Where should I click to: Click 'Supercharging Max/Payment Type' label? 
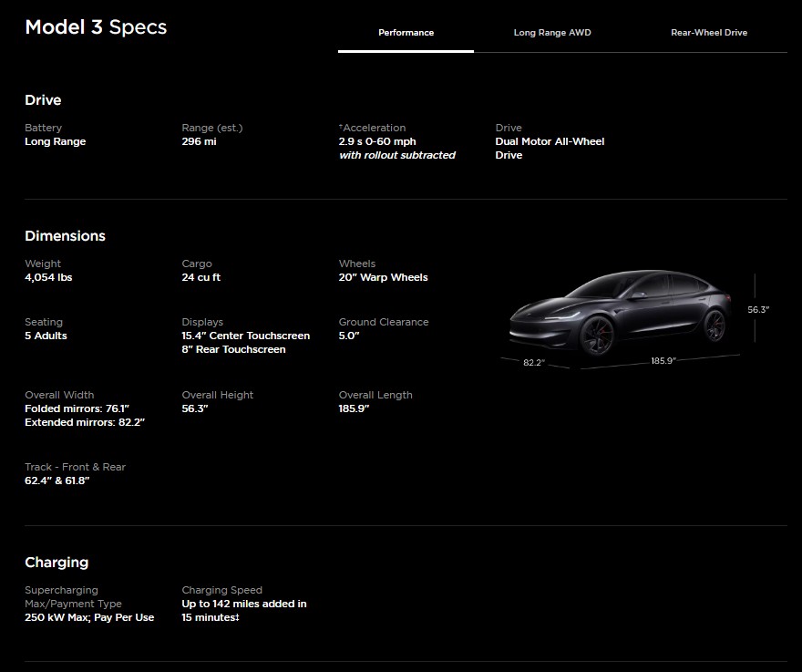click(73, 597)
